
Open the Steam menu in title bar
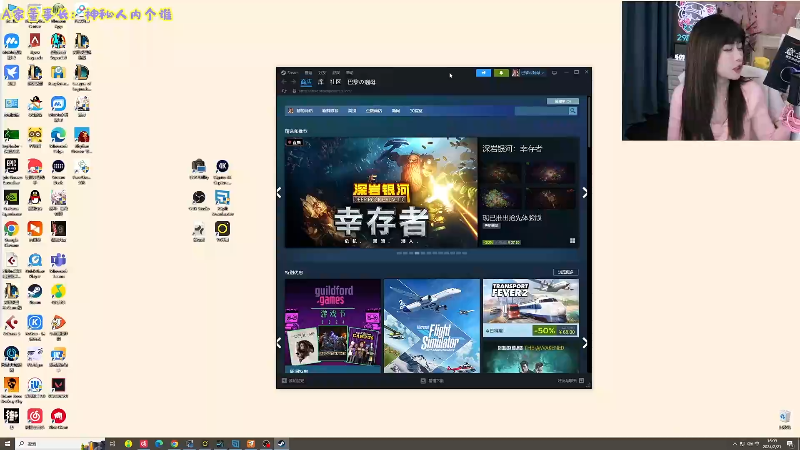pyautogui.click(x=290, y=73)
